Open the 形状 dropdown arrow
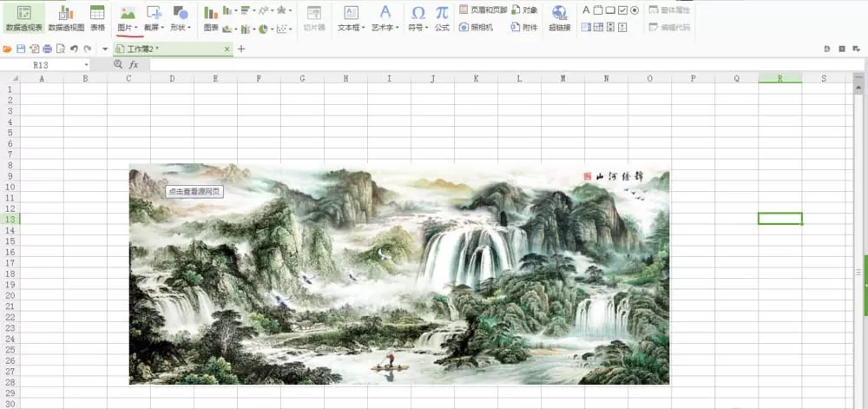The width and height of the screenshot is (868, 409). point(189,27)
